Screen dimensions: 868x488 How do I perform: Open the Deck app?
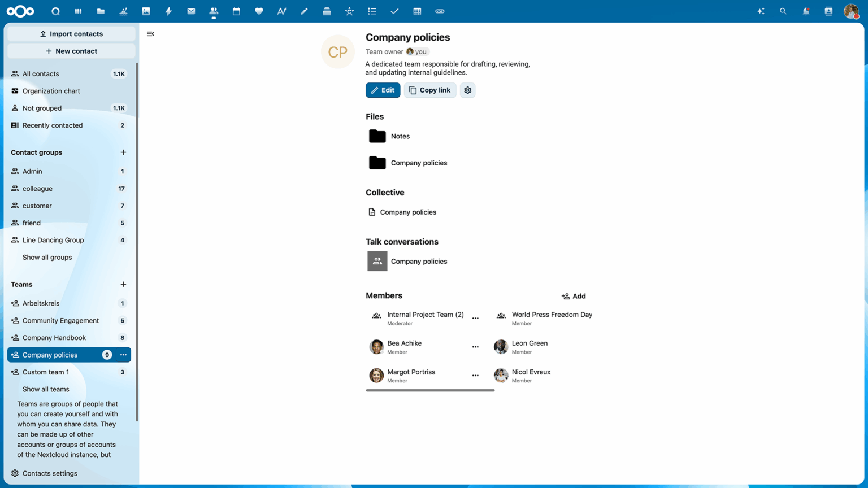pos(327,11)
